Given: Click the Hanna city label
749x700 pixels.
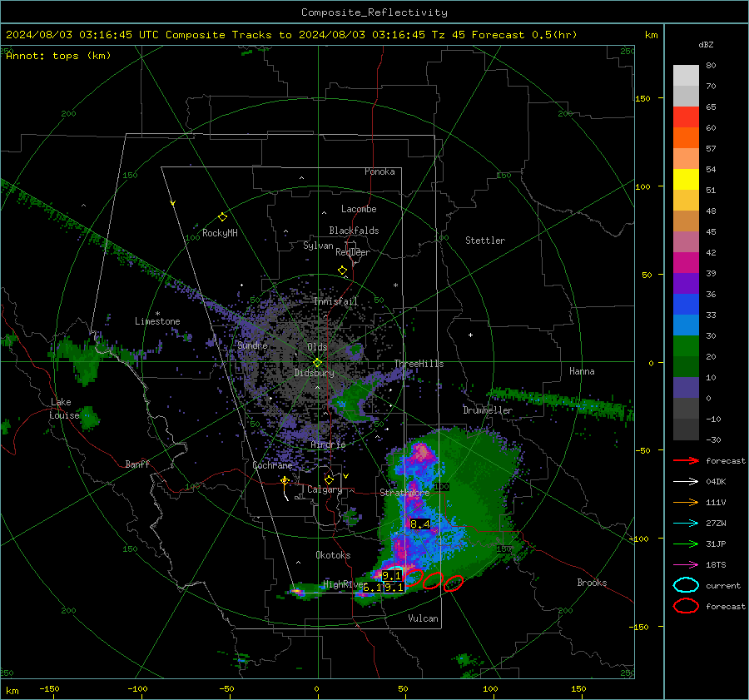Looking at the screenshot, I should click(582, 371).
